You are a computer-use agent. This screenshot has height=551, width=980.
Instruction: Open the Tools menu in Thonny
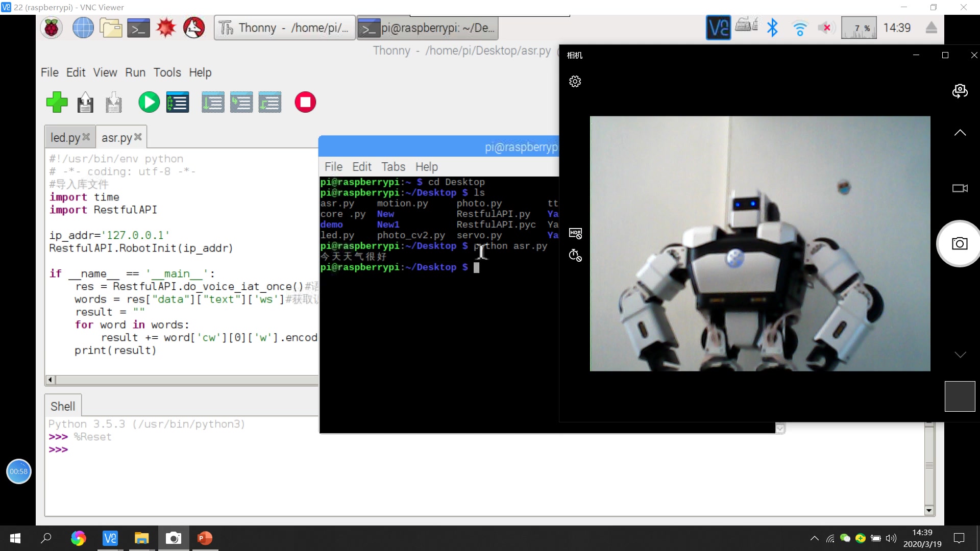pos(166,72)
